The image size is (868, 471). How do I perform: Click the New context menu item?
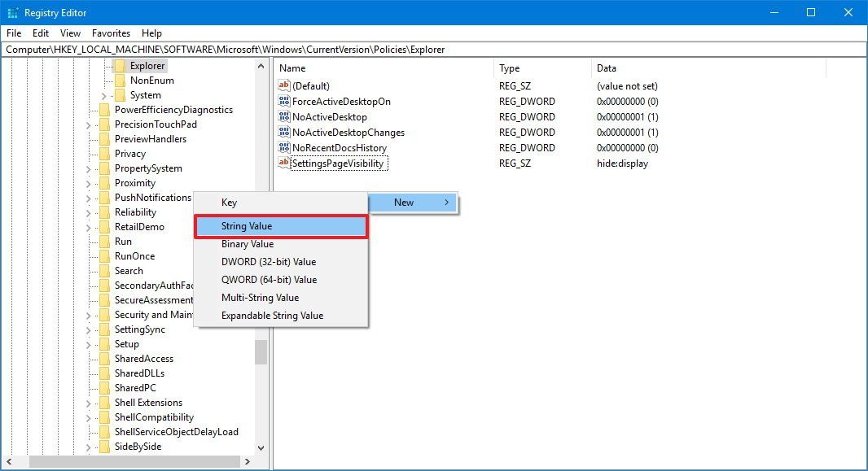click(x=413, y=203)
